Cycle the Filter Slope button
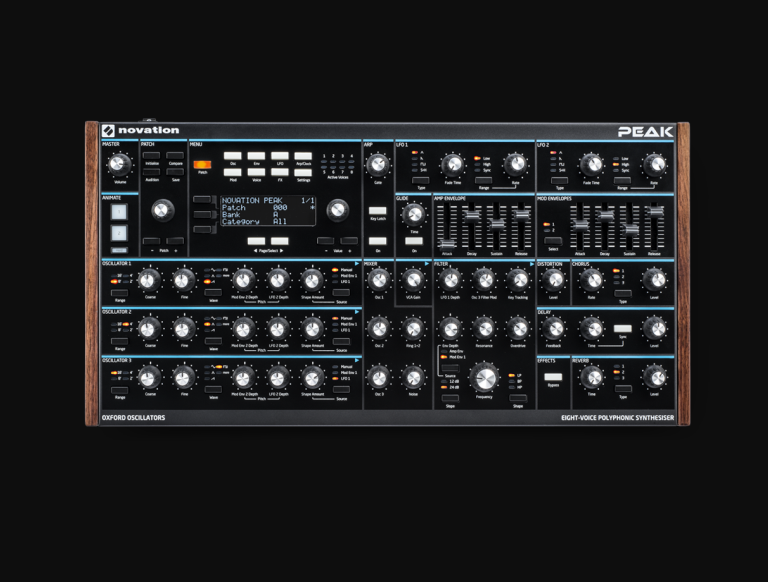 pos(450,398)
